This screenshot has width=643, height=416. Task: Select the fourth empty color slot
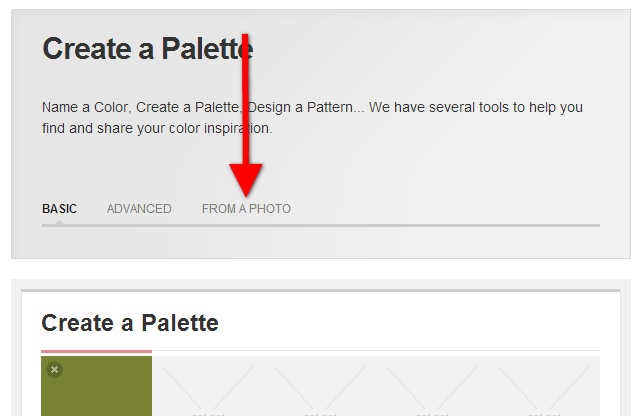coord(433,388)
